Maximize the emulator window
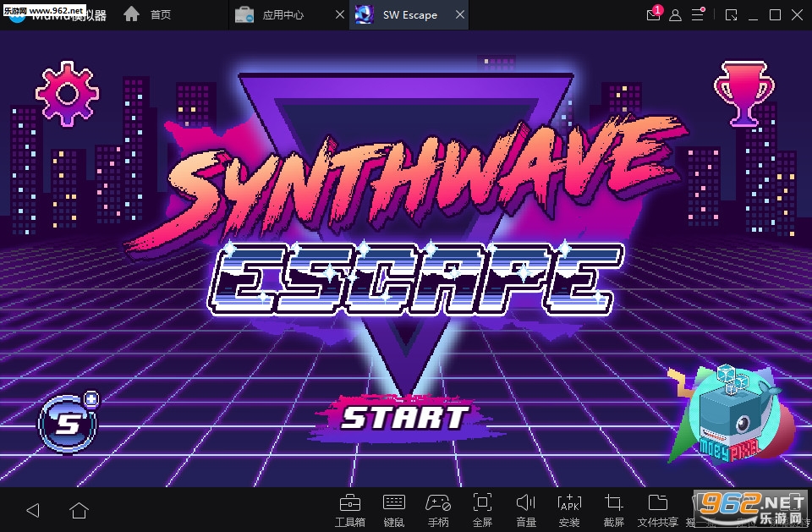The width and height of the screenshot is (812, 532). (776, 15)
